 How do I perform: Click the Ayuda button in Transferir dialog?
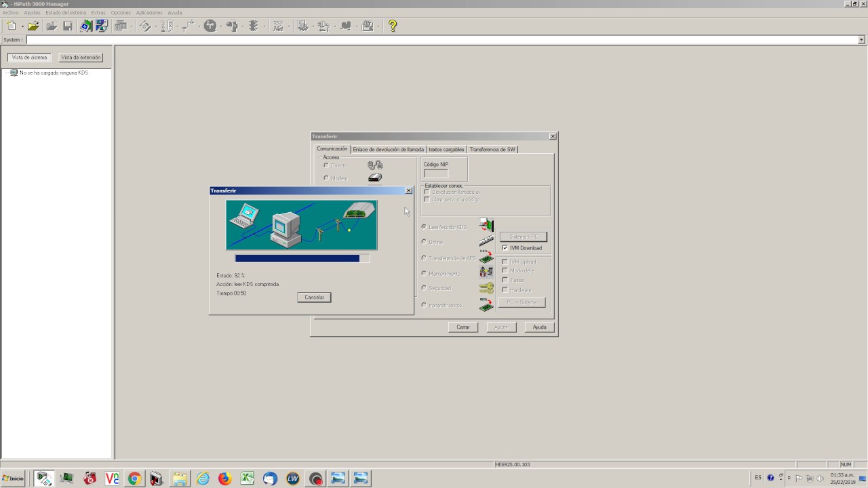[x=539, y=327]
